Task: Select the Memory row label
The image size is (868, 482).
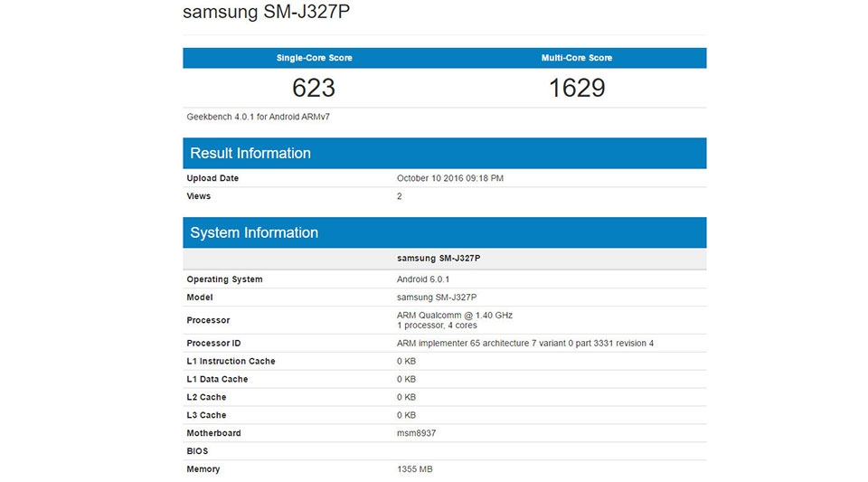Action: (x=203, y=468)
